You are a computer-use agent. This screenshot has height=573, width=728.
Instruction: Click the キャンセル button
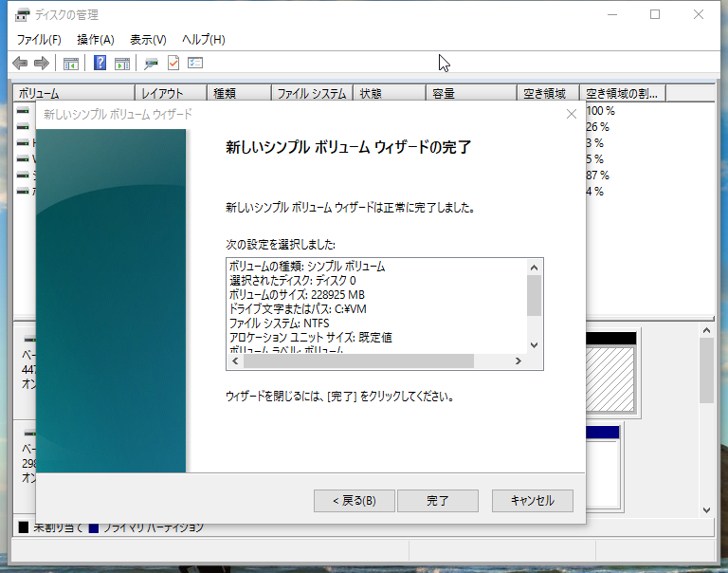coord(533,501)
